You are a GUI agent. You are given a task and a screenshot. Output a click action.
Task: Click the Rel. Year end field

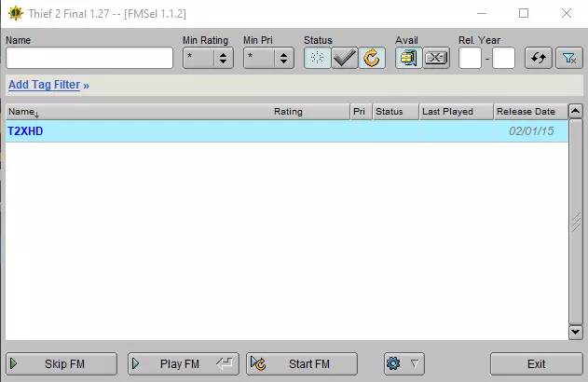[503, 58]
